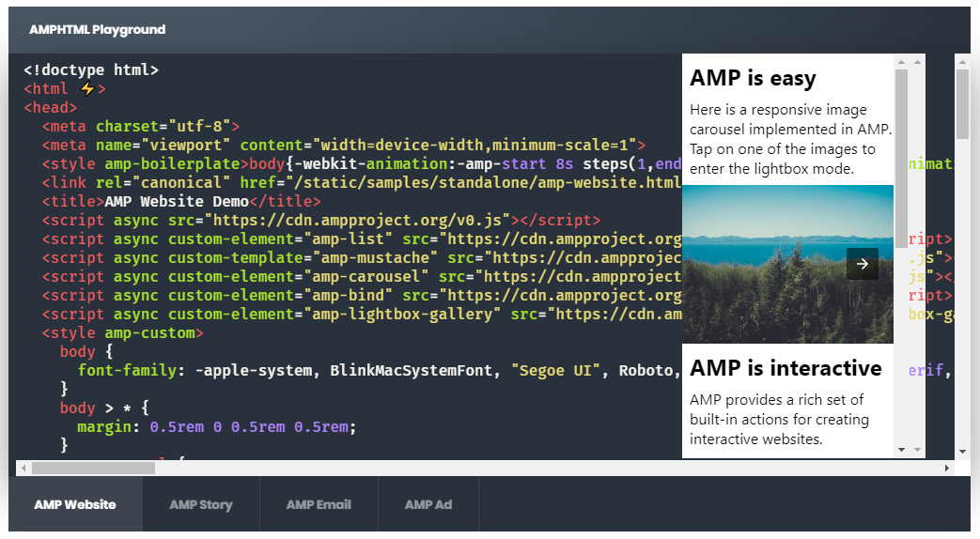Click the AMPHTML Playground title
This screenshot has height=539, width=980.
[98, 29]
